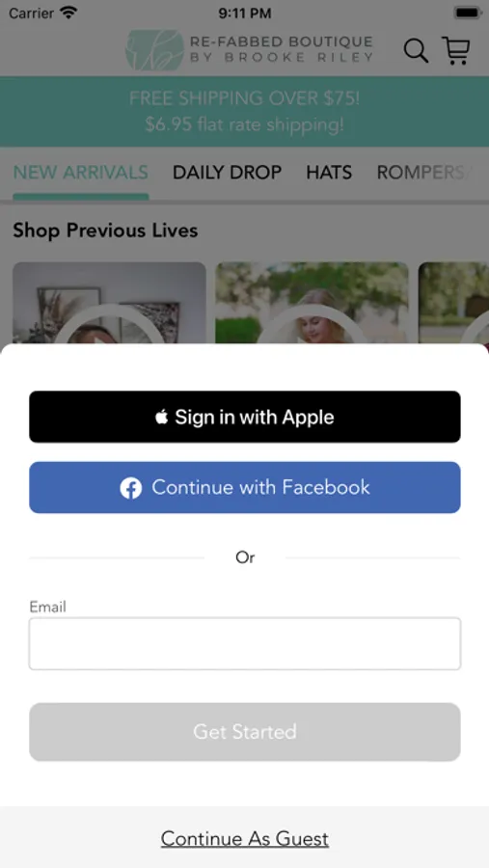Sign in with Apple

(245, 417)
